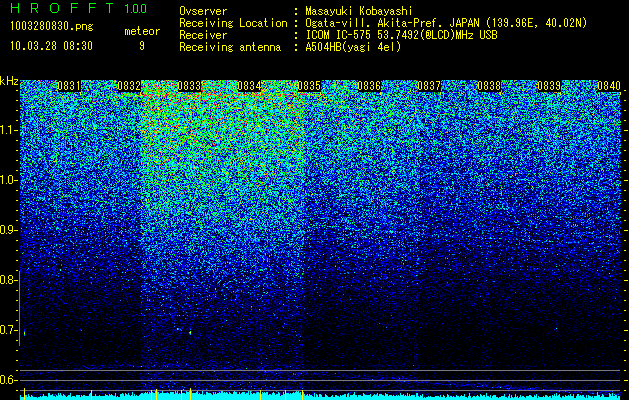Click the 0835 time marker

309,86
